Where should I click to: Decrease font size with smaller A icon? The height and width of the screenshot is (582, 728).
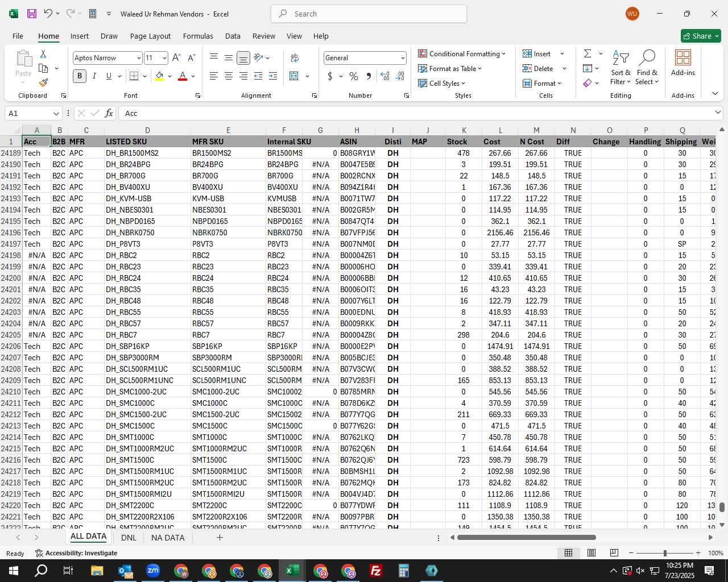click(191, 58)
